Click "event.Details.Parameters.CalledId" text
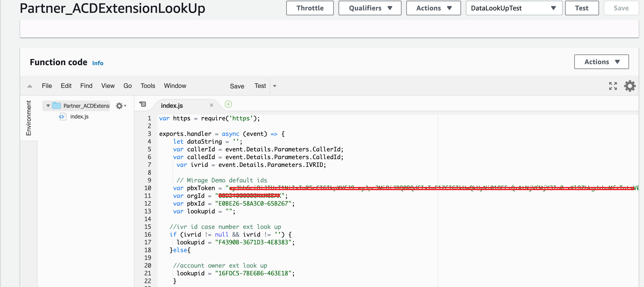Screen dimensions: 644x287 click(283, 157)
